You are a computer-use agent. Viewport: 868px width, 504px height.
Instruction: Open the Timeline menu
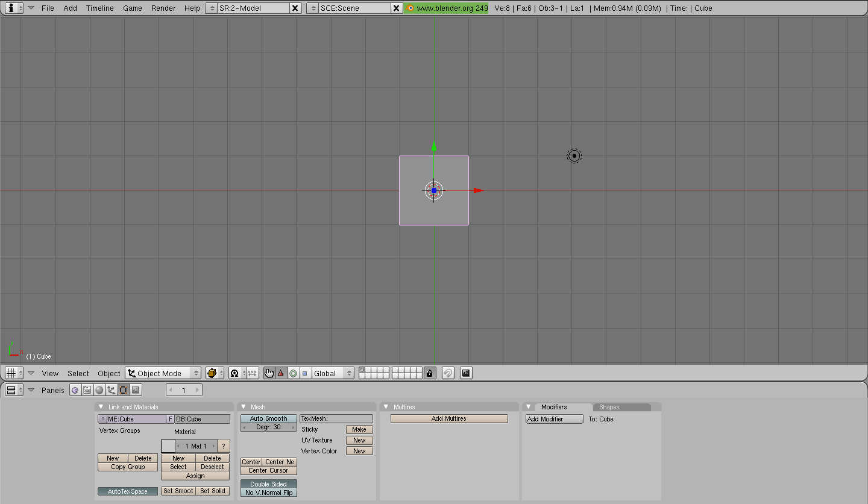100,8
